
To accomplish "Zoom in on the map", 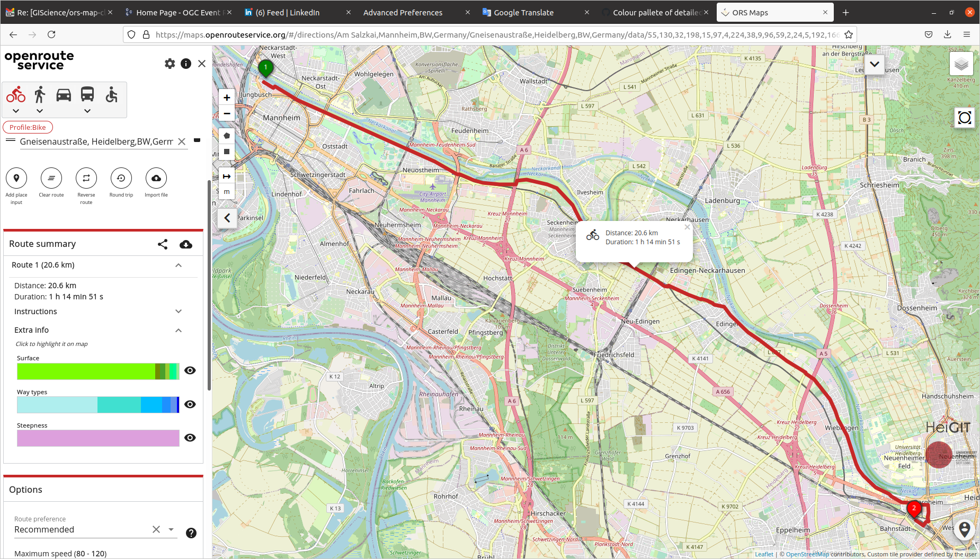I will pos(227,97).
